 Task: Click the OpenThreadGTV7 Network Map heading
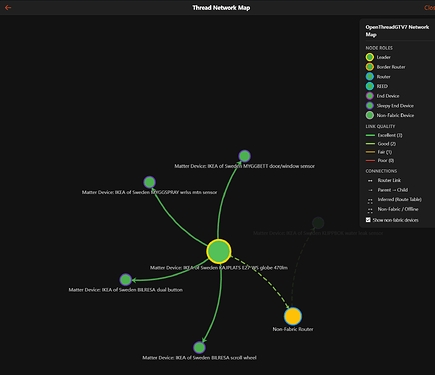point(397,31)
